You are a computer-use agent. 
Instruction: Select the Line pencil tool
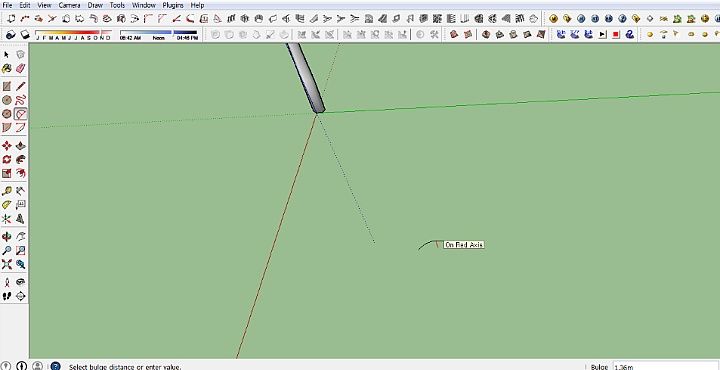[20, 86]
